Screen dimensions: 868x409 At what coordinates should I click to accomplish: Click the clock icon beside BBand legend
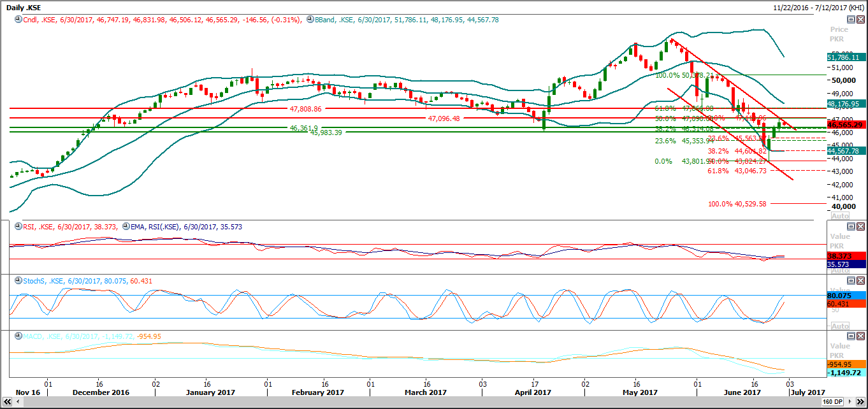coord(310,20)
